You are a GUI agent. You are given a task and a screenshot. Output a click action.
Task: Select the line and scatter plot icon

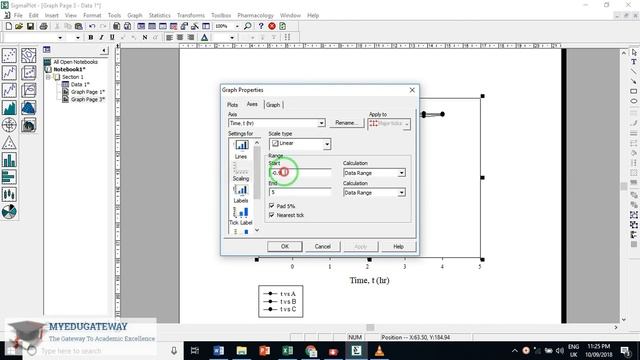(9, 90)
